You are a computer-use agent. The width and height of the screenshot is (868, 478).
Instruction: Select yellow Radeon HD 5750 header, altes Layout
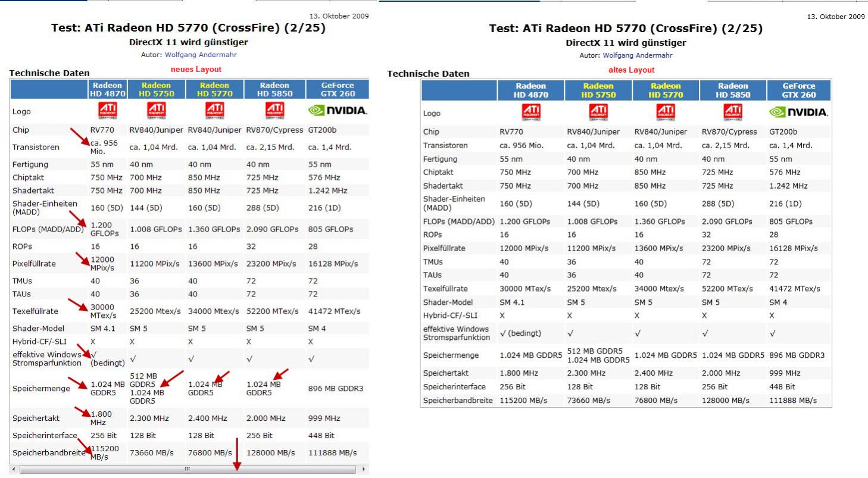tap(598, 90)
